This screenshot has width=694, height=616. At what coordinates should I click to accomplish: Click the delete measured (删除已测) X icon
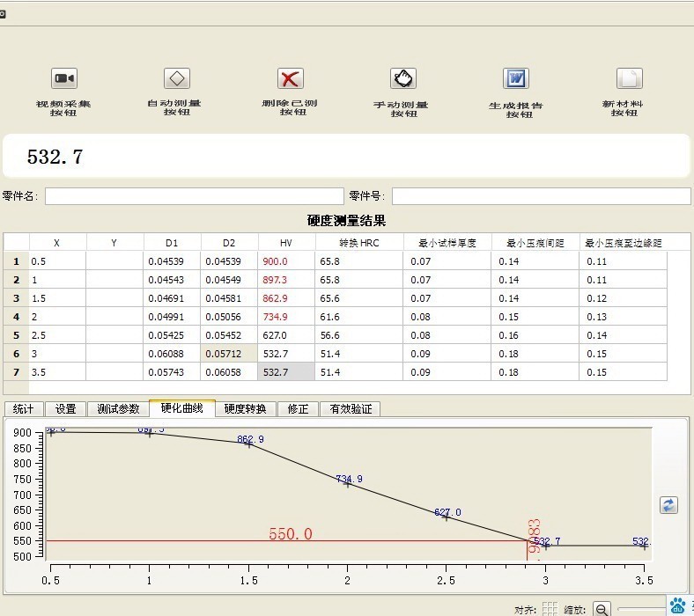290,79
